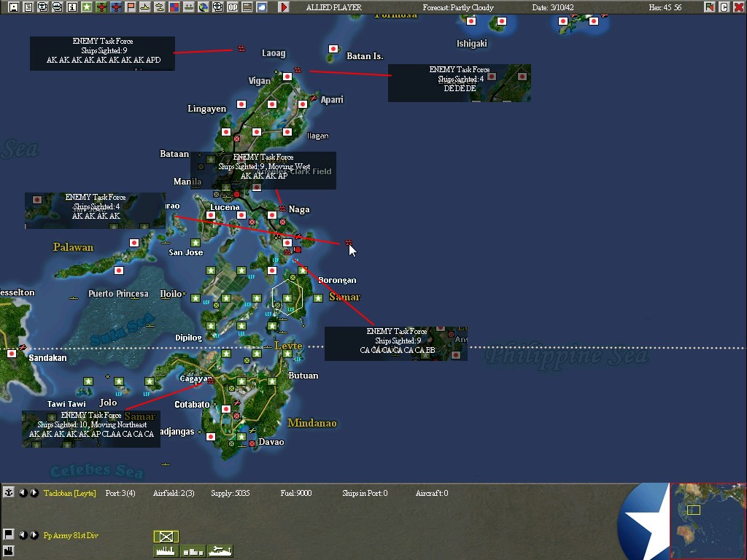Go to next unit arrow beside Pp Army 81st Div
747x560 pixels.
point(34,535)
